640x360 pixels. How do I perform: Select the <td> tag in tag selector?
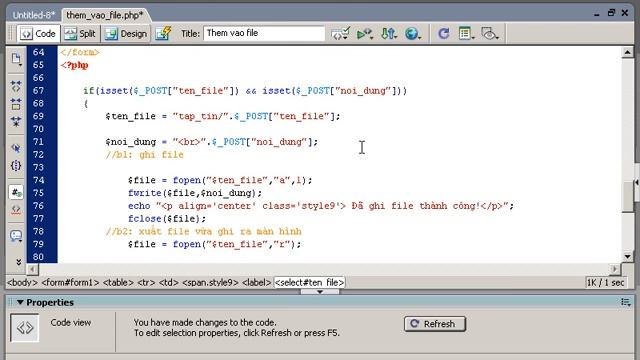[x=169, y=282]
